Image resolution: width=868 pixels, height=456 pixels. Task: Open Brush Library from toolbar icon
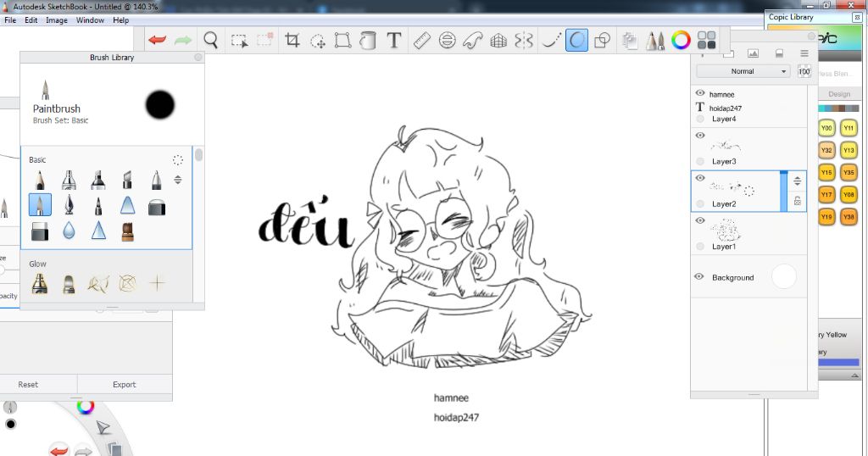(x=655, y=40)
